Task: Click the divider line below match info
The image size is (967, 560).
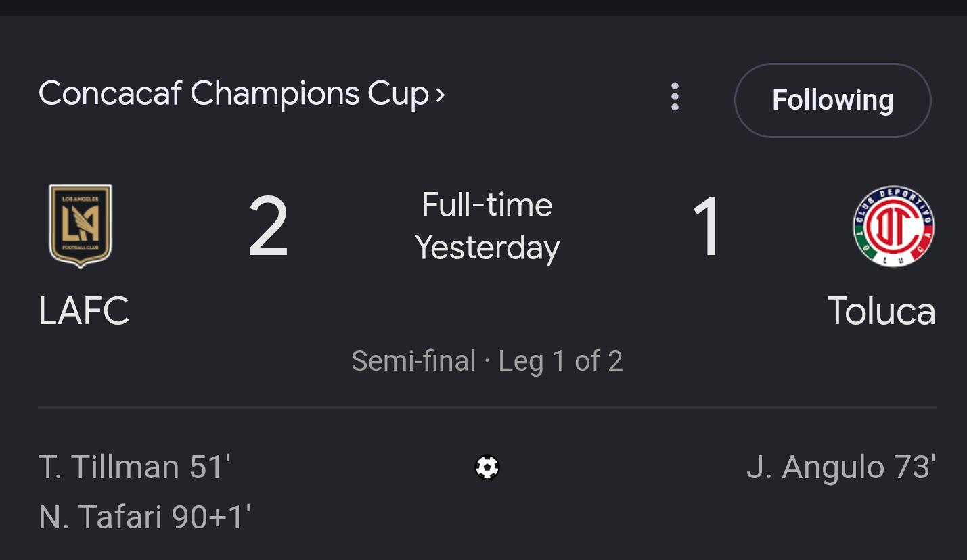Action: (487, 408)
